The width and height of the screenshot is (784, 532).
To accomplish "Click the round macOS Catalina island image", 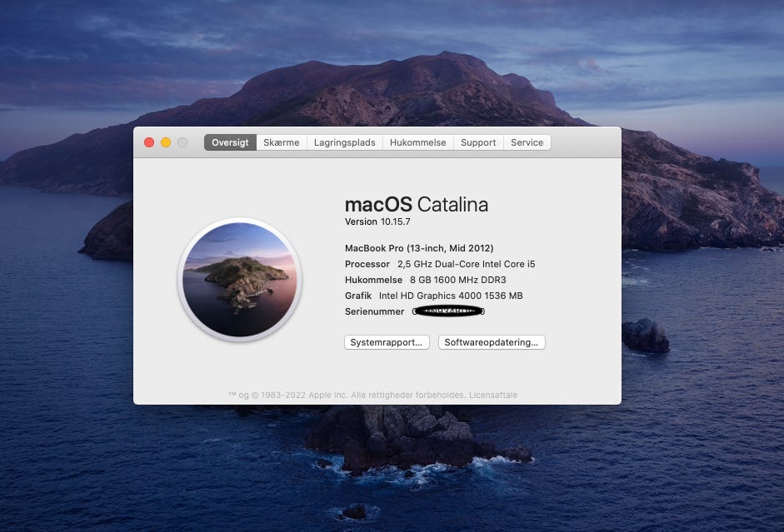I will pos(239,280).
